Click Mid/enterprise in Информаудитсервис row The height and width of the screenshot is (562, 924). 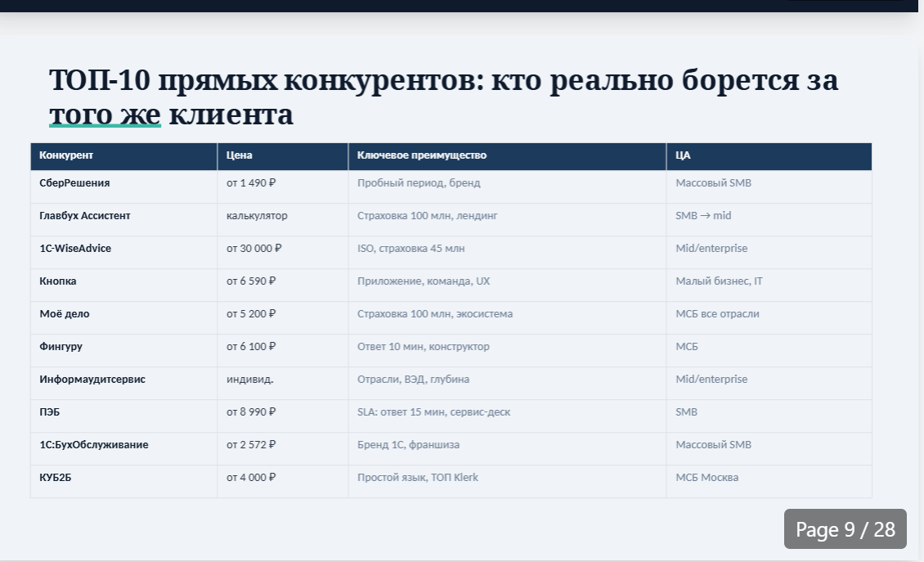(x=769, y=384)
